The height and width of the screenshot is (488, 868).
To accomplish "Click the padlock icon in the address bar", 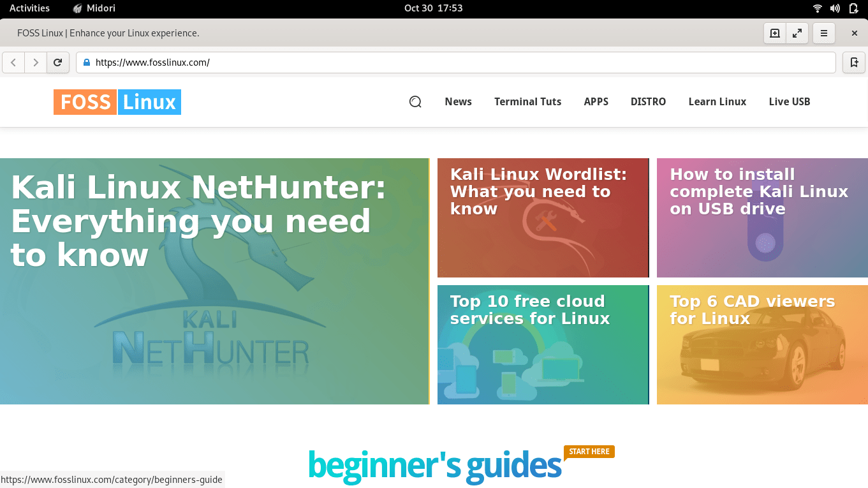I will pos(87,63).
